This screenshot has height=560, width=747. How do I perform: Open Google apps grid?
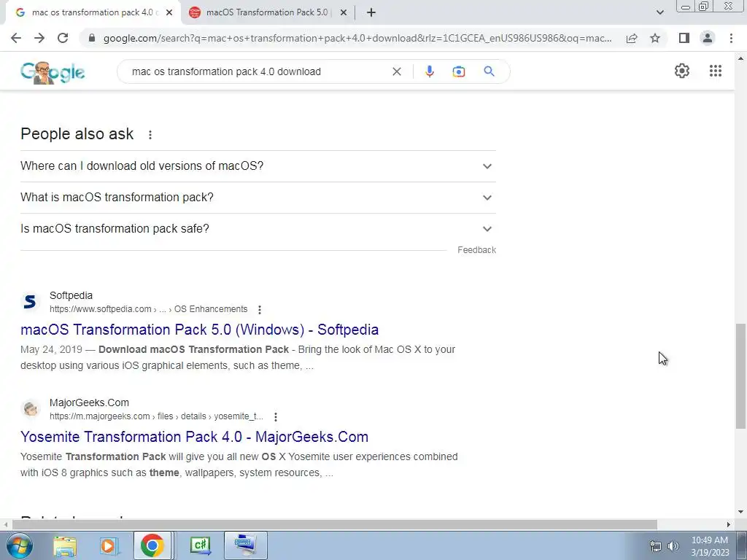(715, 71)
